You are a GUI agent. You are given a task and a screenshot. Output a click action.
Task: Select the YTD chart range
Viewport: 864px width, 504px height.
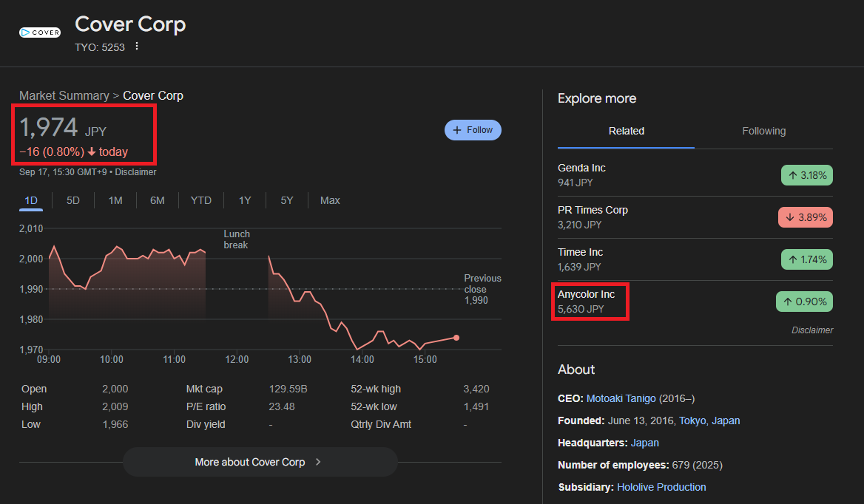coord(200,200)
